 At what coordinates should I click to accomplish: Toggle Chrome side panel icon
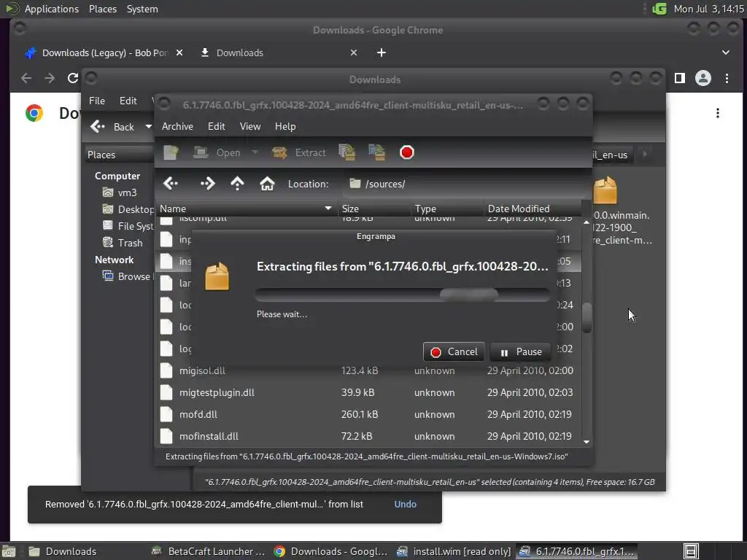[680, 78]
